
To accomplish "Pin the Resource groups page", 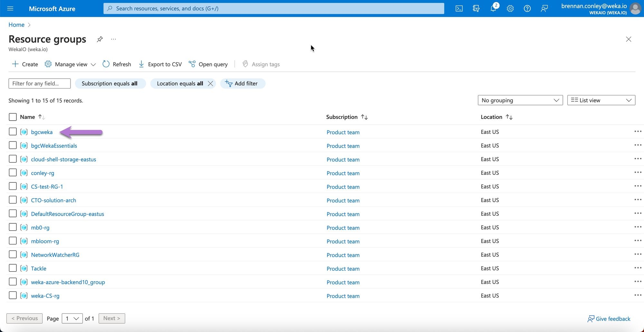I will coord(100,39).
